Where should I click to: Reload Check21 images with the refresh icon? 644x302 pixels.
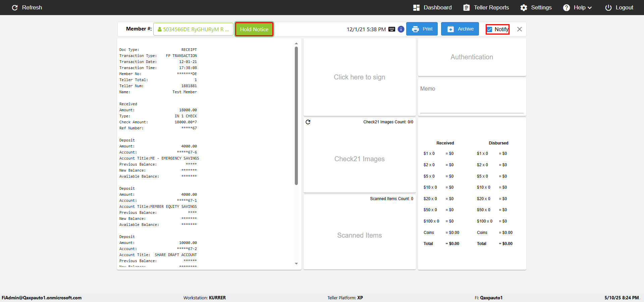(x=308, y=122)
